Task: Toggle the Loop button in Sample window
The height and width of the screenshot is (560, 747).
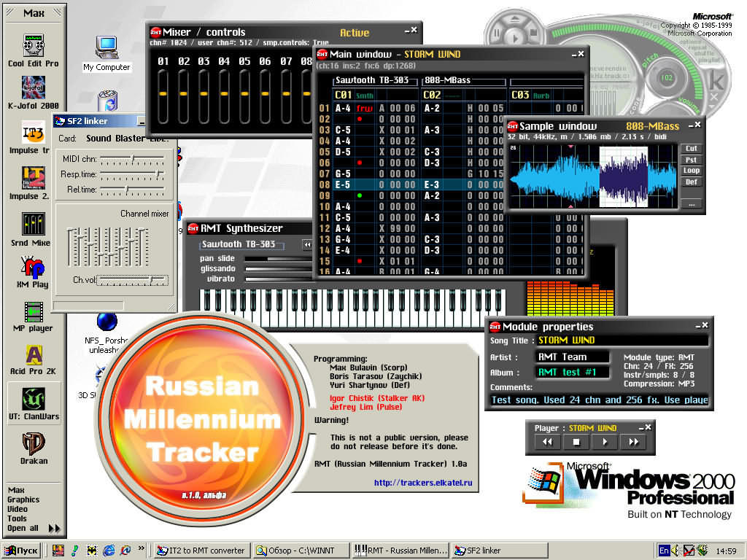Action: [x=691, y=171]
